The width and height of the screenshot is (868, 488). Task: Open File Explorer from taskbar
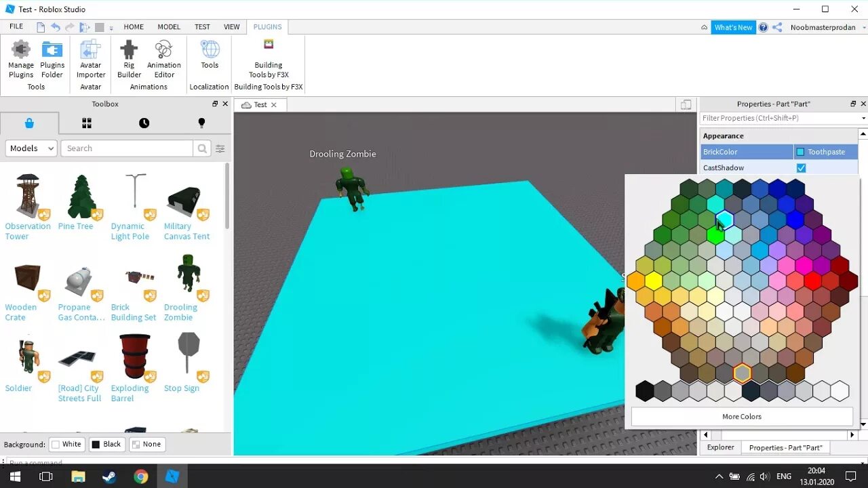click(x=78, y=476)
